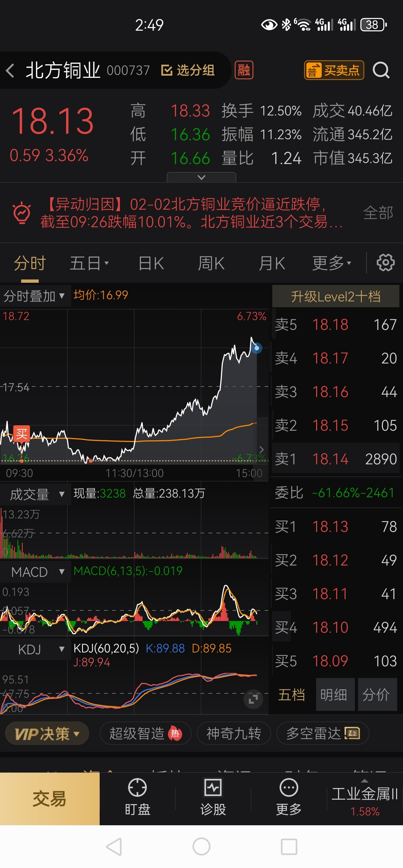Tap the fullscreen chart icon
The width and height of the screenshot is (403, 868).
coord(253,699)
